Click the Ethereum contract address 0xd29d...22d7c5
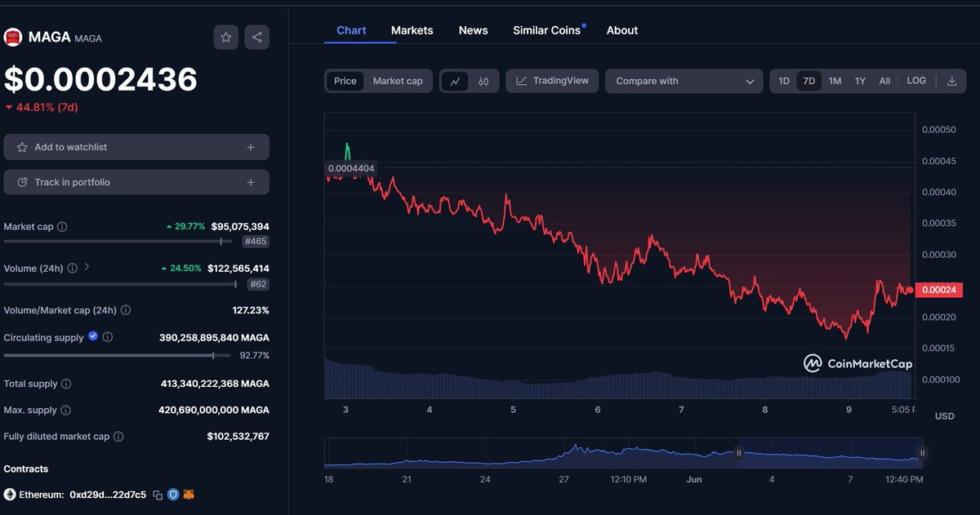The width and height of the screenshot is (980, 515). (108, 495)
